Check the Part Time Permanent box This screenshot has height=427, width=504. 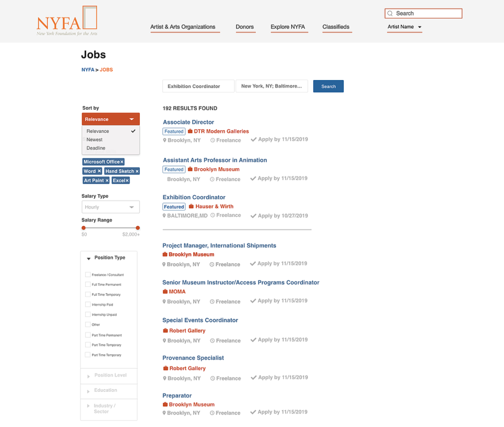click(x=88, y=335)
